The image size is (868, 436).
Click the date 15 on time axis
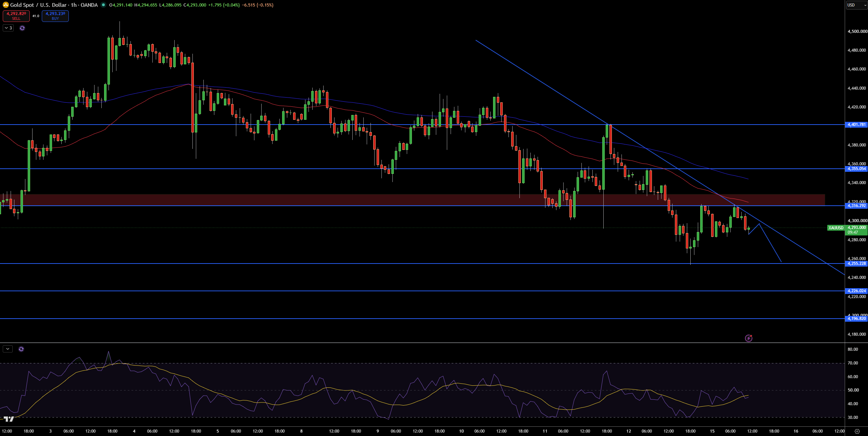coord(712,431)
